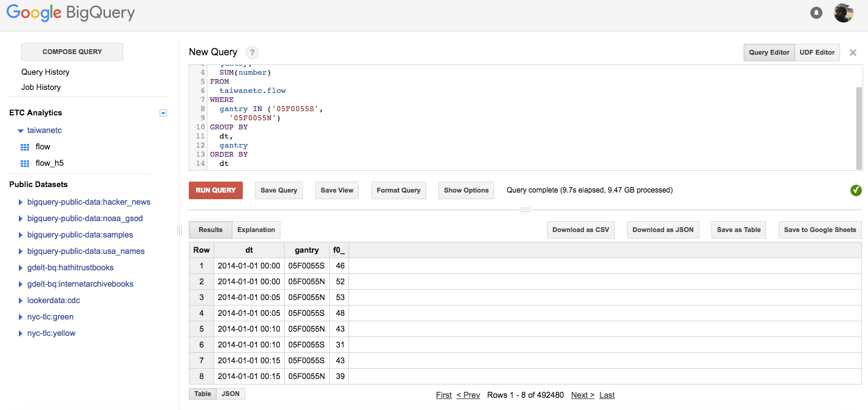Switch results view to JSON
The image size is (868, 410).
coord(231,394)
